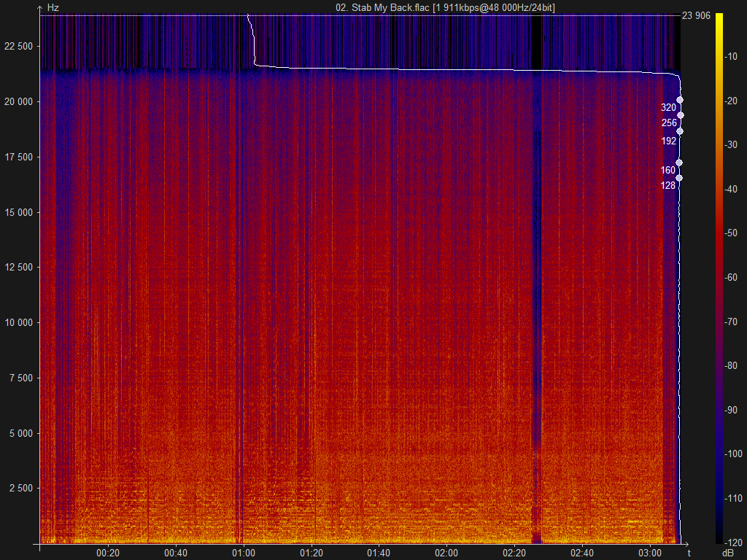Click the 02:00 time label

(446, 553)
